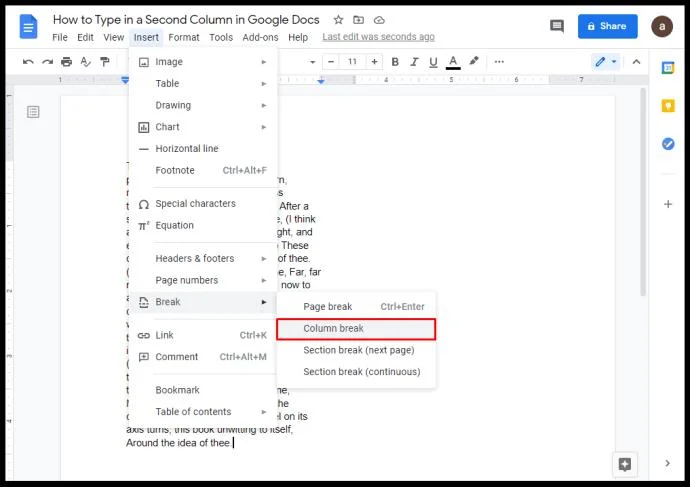Insert an Equation
Viewport: 690px width, 487px height.
[x=203, y=225]
